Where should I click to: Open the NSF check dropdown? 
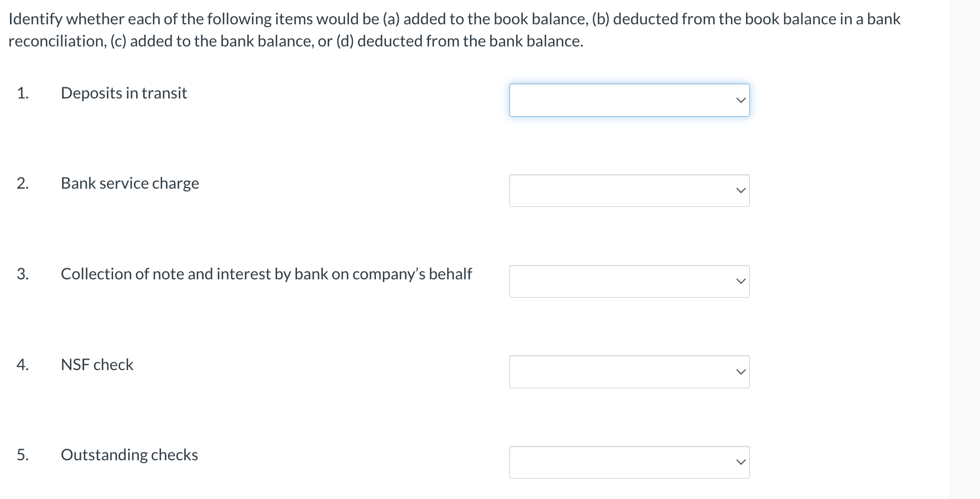pos(629,371)
